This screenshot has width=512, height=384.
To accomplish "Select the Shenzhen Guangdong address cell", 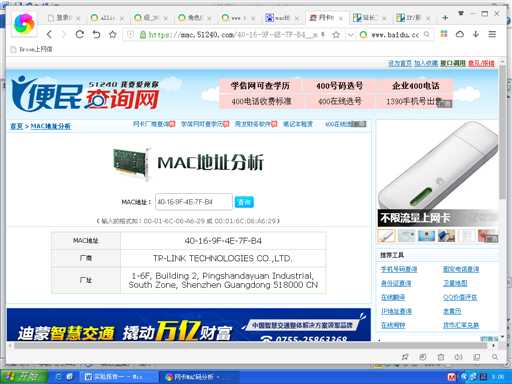I will point(223,280).
